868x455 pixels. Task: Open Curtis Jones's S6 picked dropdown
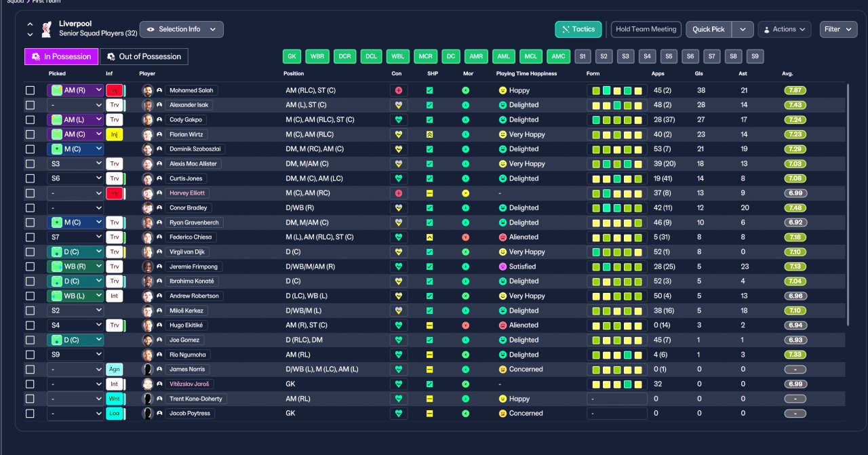pyautogui.click(x=75, y=178)
